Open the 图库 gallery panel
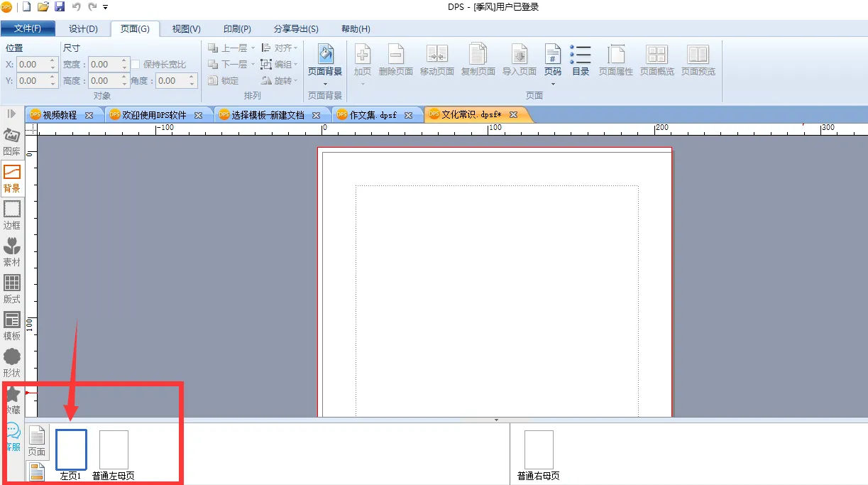The height and width of the screenshot is (485, 868). [11, 141]
